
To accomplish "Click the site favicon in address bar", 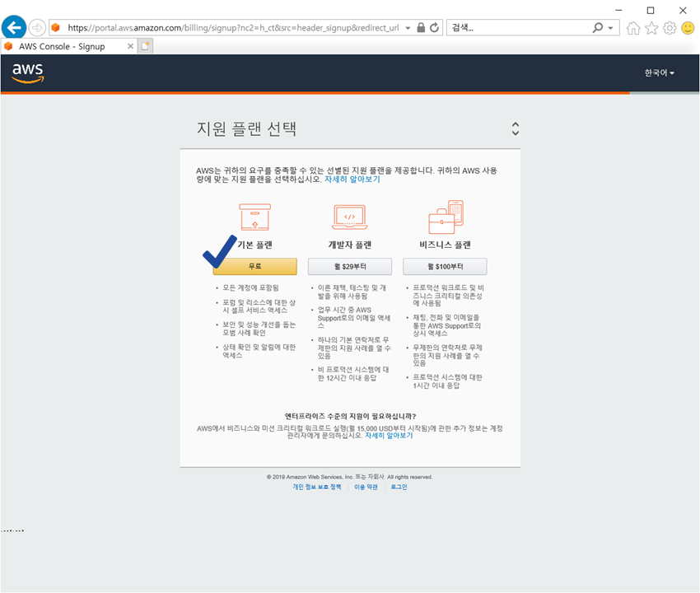I will click(55, 28).
